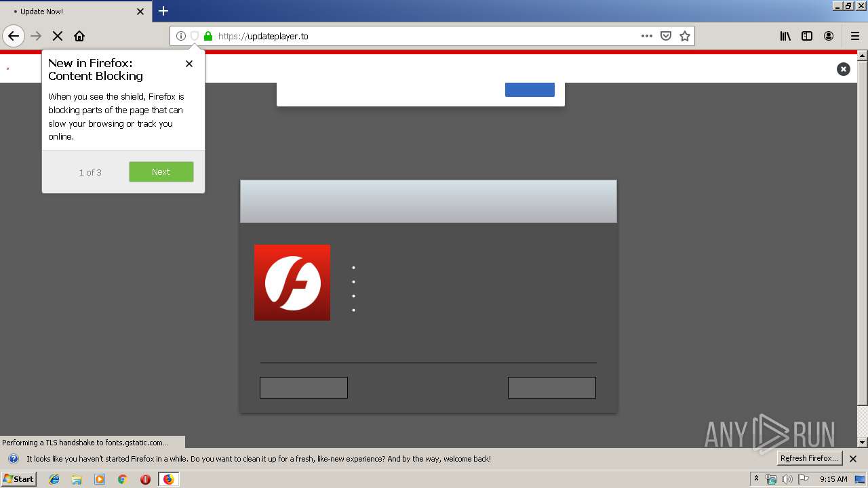
Task: Open the Firefox home page icon
Action: coord(79,36)
